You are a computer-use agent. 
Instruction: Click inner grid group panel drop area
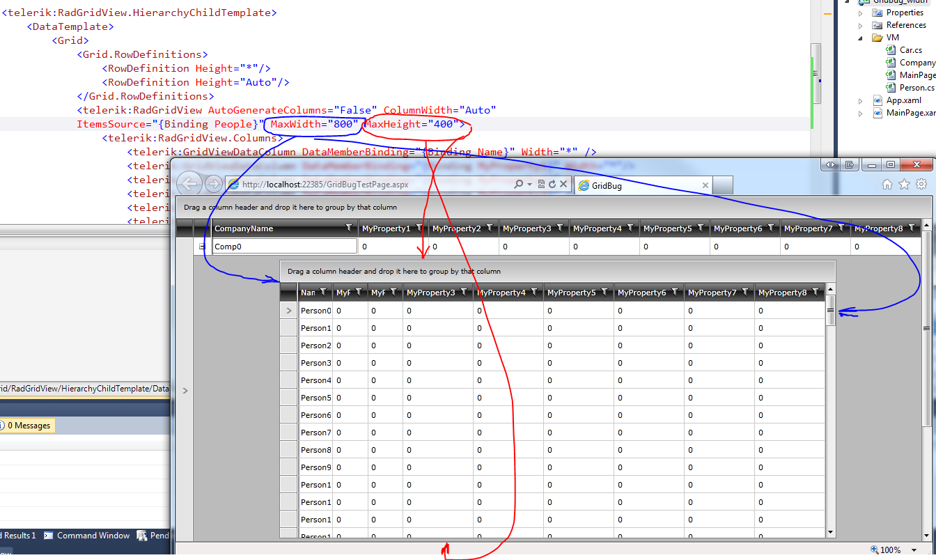tap(557, 271)
